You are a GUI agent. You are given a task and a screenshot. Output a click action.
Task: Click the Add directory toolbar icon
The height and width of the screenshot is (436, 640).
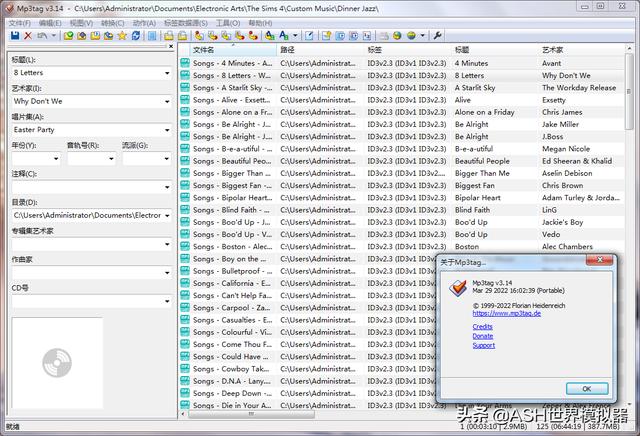pyautogui.click(x=82, y=36)
